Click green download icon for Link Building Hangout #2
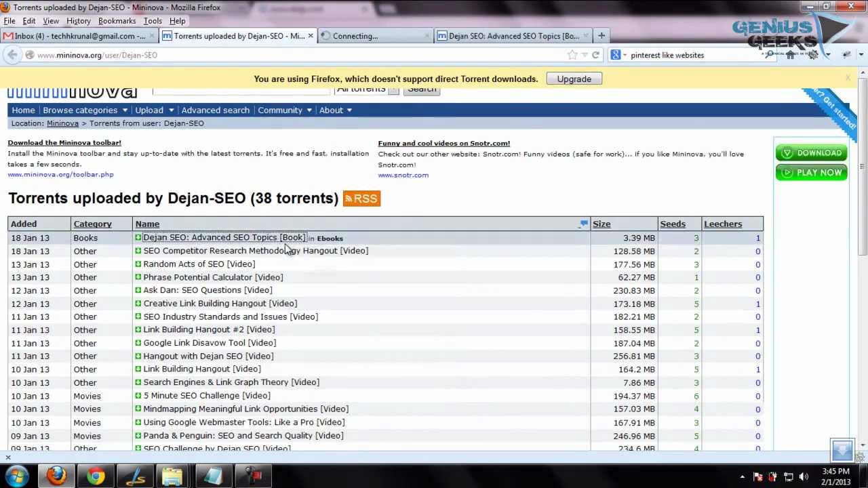Image resolution: width=868 pixels, height=488 pixels. [138, 329]
